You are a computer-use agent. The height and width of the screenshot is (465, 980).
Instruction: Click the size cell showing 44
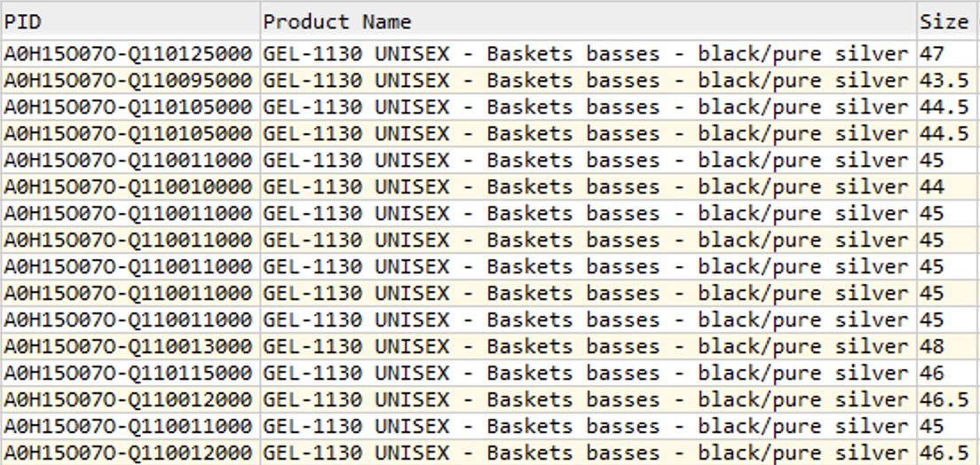(x=947, y=187)
